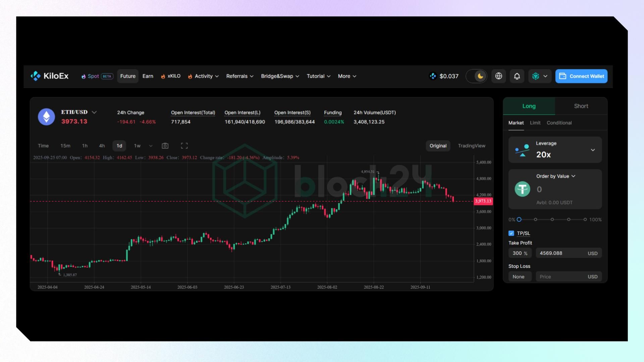Click the chart screenshot camera icon
Viewport: 644px width, 362px height.
165,146
